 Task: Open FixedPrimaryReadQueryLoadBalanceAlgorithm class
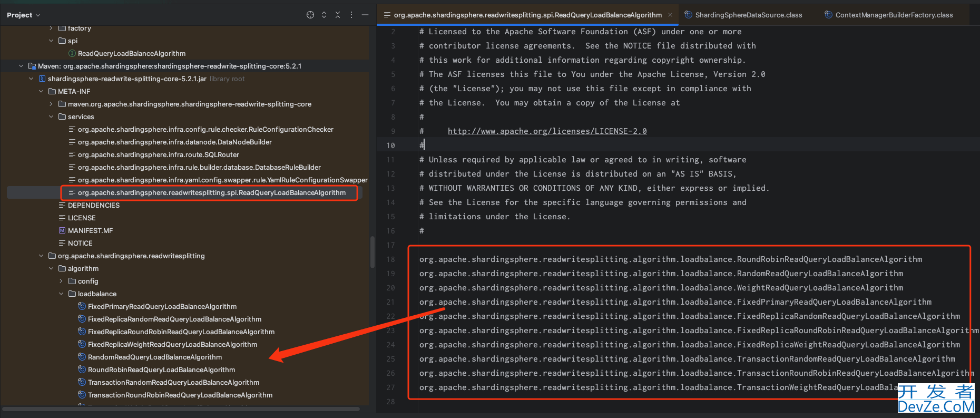pos(162,306)
